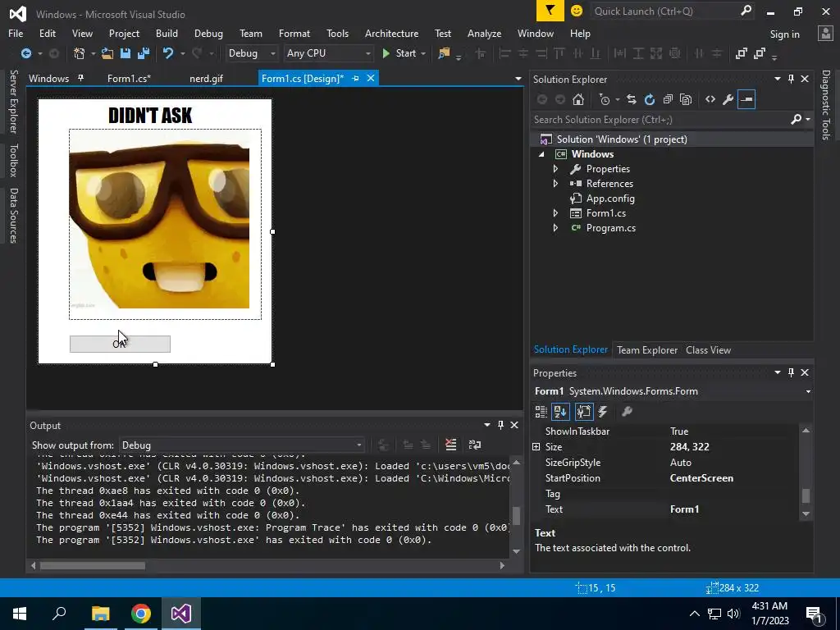Expand the Properties node in Solution Explorer
The width and height of the screenshot is (840, 630).
pyautogui.click(x=555, y=169)
